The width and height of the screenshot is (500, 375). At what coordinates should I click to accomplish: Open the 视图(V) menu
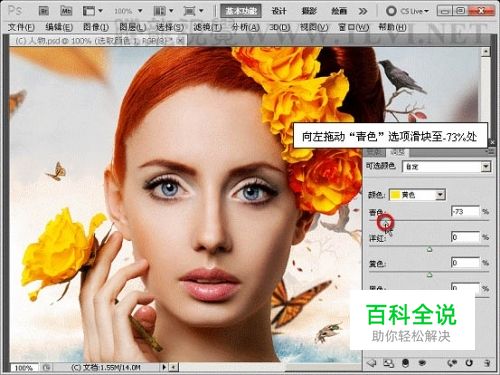314,27
